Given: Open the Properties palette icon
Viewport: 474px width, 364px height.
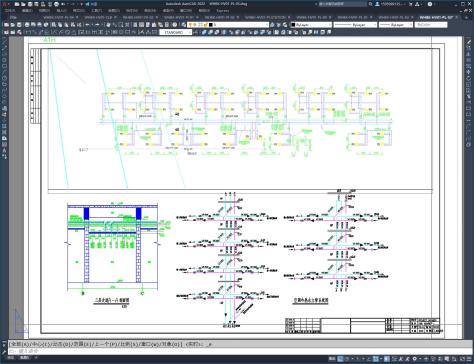Looking at the screenshot, I should point(135,25).
